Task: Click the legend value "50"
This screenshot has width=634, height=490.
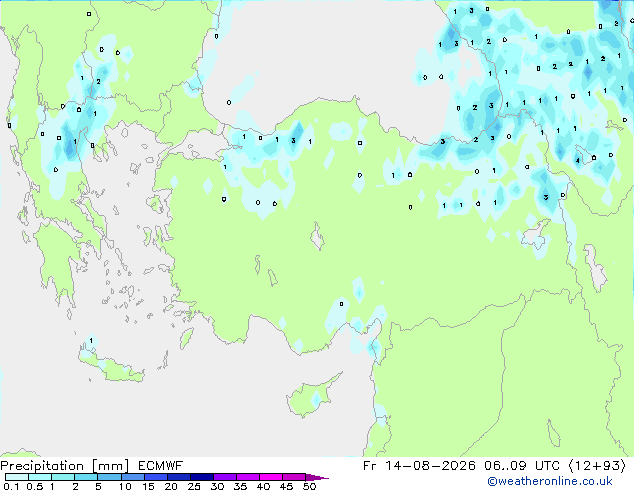Action: [309, 486]
